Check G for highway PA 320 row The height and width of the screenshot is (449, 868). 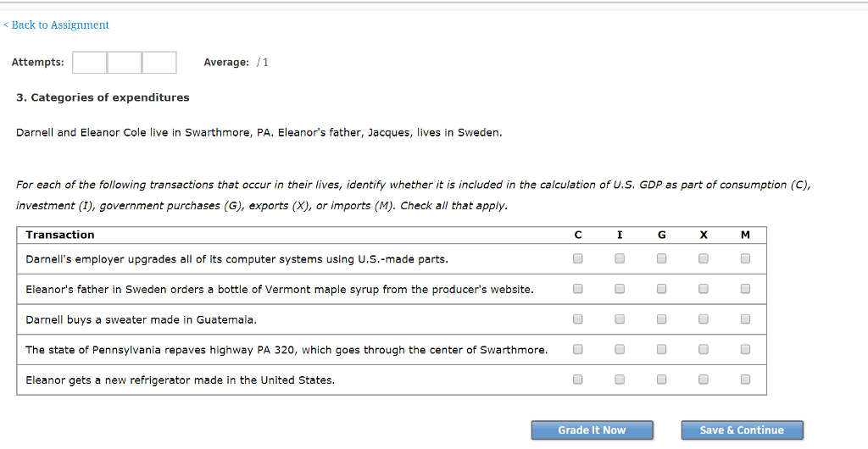tap(661, 349)
